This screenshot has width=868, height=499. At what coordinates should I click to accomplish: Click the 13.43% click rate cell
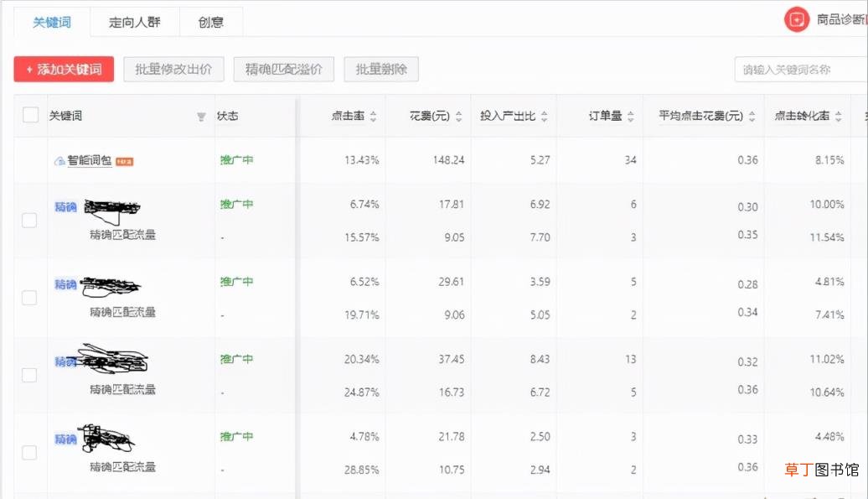click(x=361, y=161)
